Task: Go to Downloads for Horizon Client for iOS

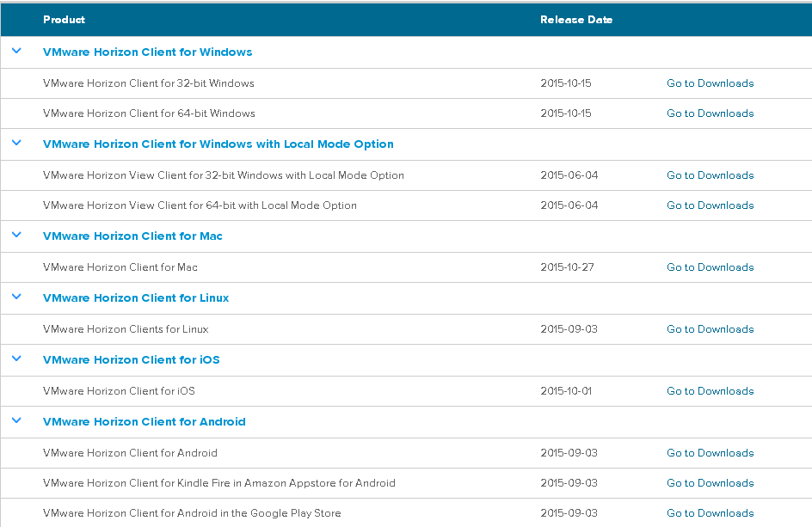Action: 710,391
